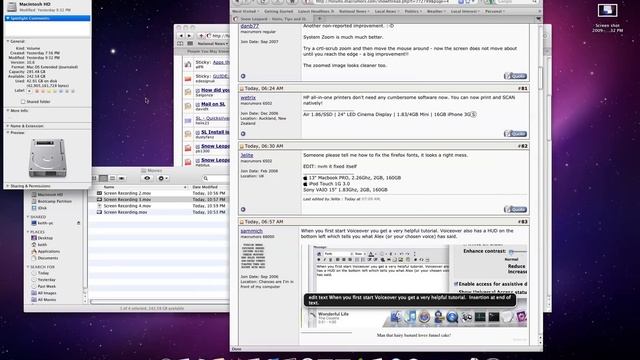This screenshot has height=360, width=640.
Task: Select Bootcamp Partition in Finder sidebar
Action: pyautogui.click(x=51, y=201)
